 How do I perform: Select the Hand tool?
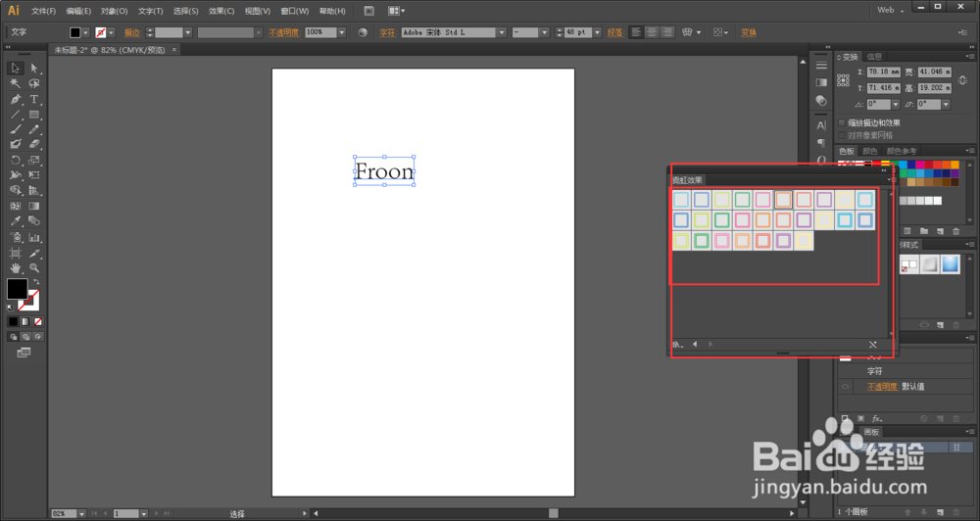(16, 268)
